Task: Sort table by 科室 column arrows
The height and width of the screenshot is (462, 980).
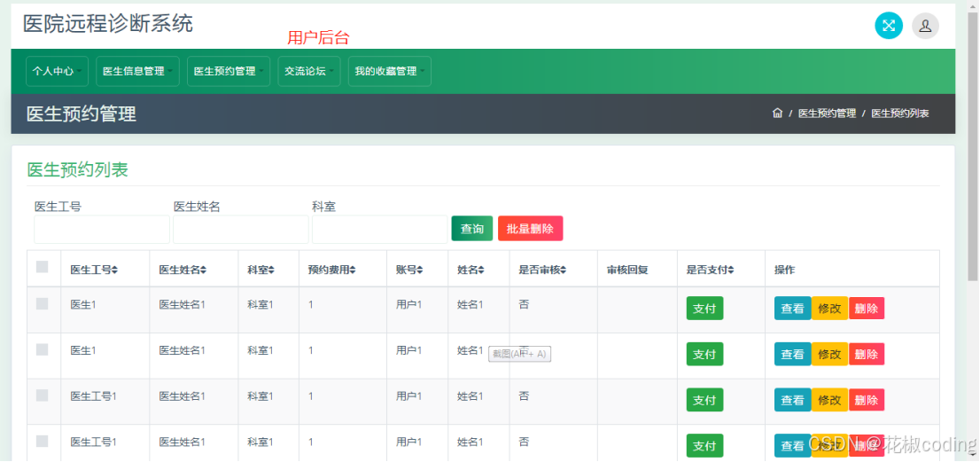Action: (x=271, y=270)
